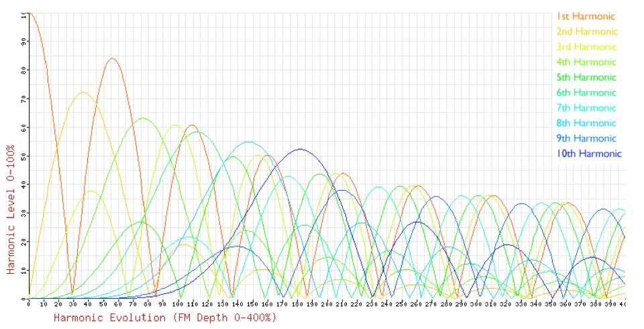644x329 pixels.
Task: Click the 80 tick on the y-axis
Action: [x=23, y=70]
